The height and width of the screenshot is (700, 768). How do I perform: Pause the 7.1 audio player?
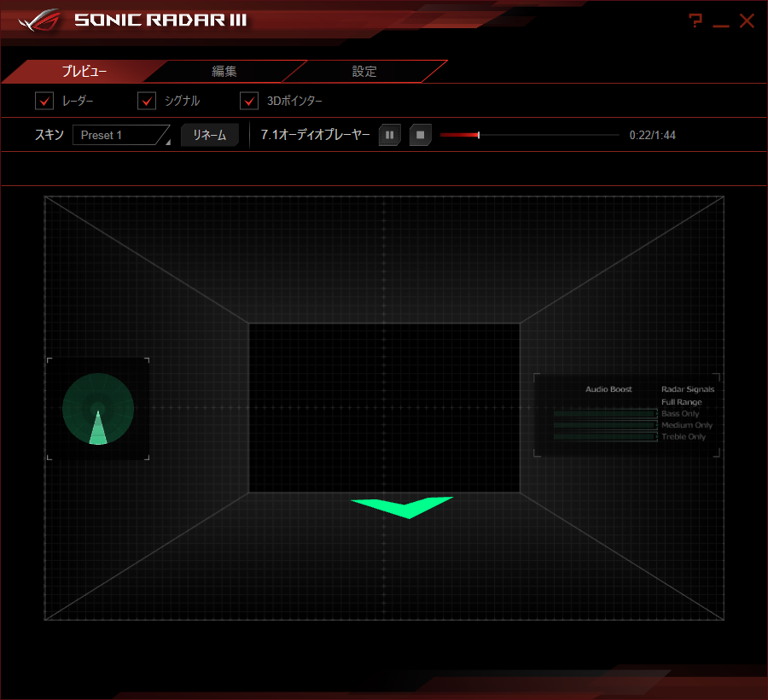coord(390,135)
